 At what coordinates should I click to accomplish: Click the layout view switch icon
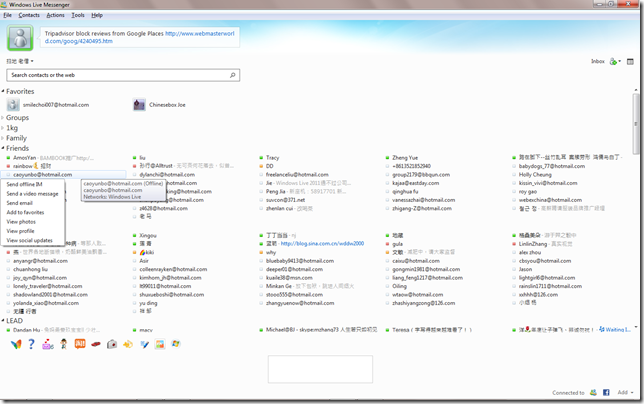[630, 62]
